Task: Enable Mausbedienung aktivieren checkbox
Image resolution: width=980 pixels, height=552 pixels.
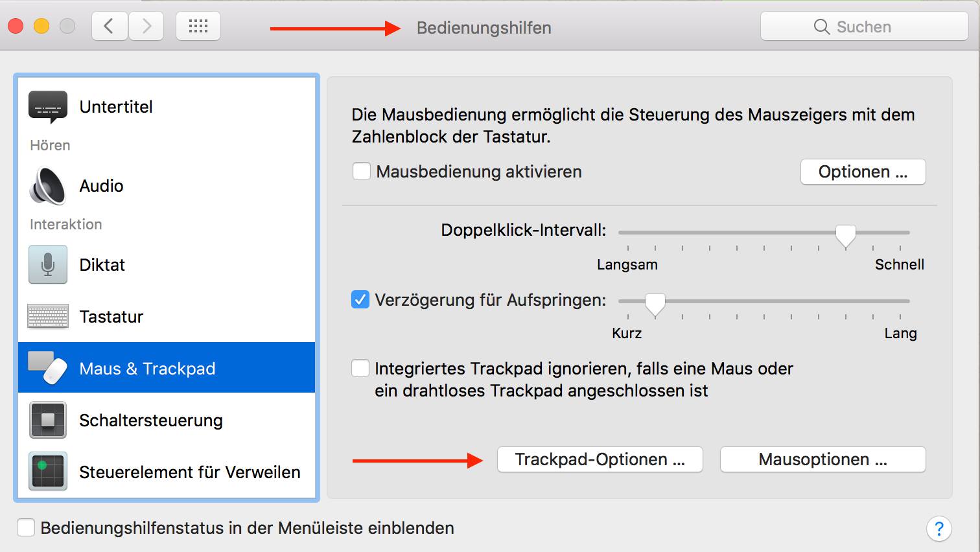Action: tap(362, 172)
